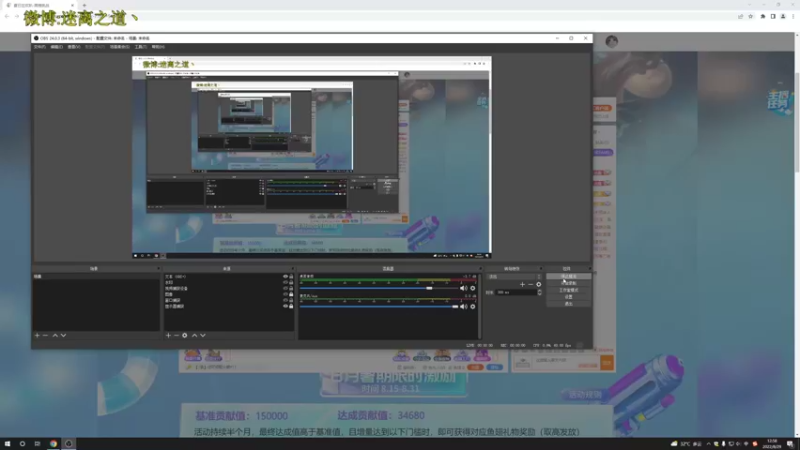
Task: Open OBS Studio icon in taskbar
Action: click(68, 443)
